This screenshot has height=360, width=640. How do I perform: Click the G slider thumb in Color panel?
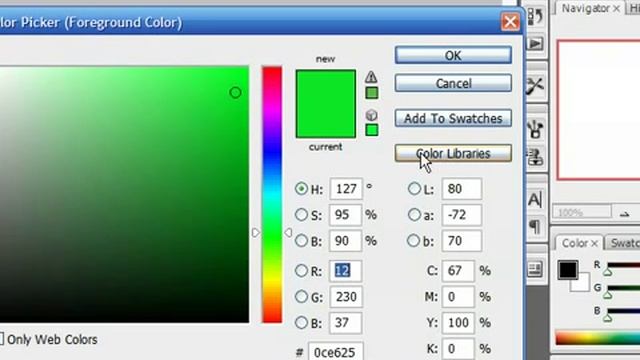tap(608, 295)
